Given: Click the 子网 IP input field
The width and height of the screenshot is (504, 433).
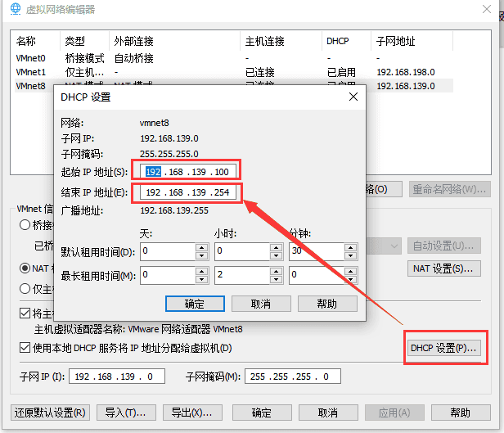Looking at the screenshot, I should coord(119,377).
